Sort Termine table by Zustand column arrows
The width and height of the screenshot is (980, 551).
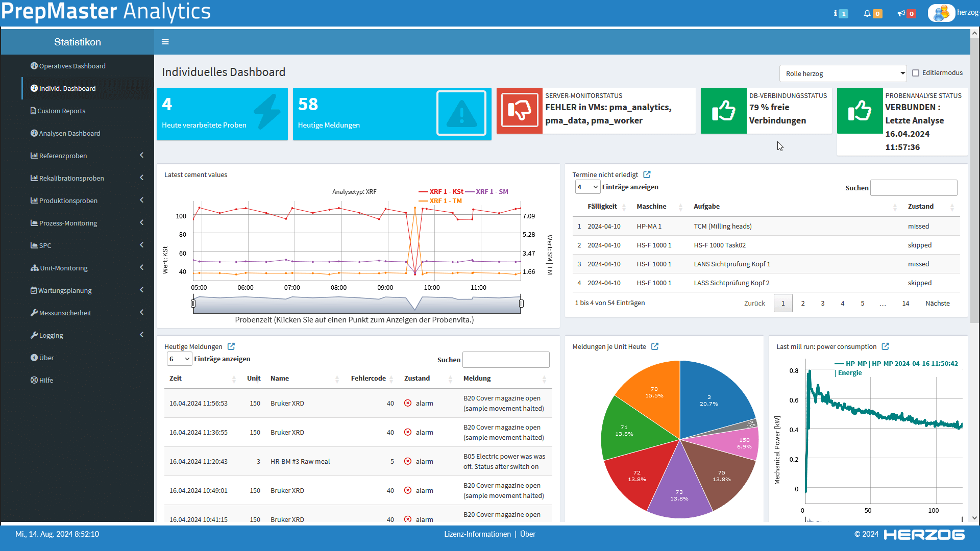coord(952,207)
